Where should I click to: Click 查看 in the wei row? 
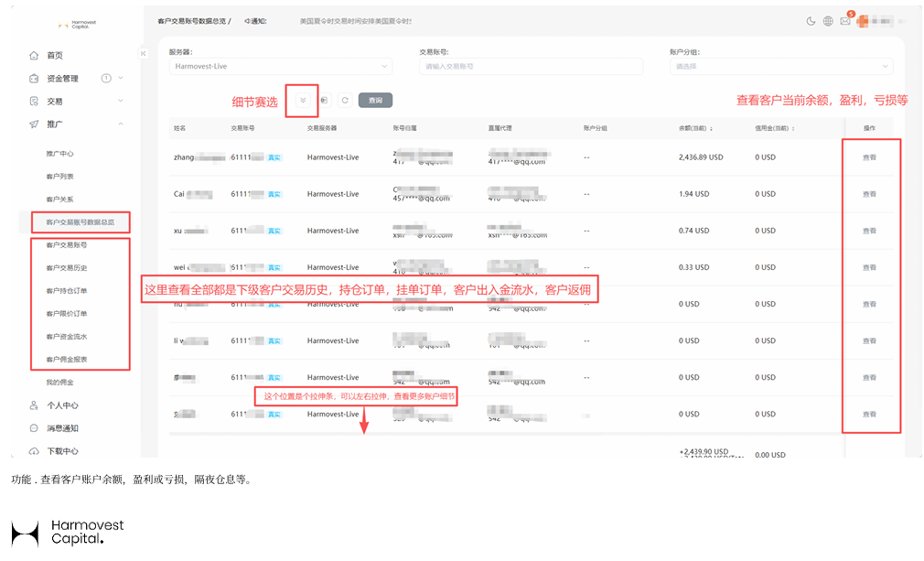click(x=869, y=267)
